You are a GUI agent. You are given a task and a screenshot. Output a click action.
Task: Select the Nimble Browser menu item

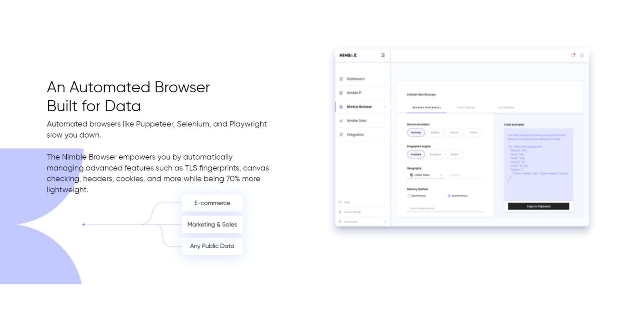click(x=362, y=107)
